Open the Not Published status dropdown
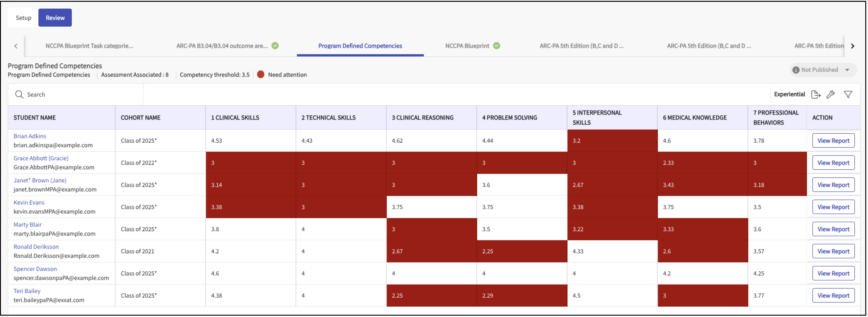Screen dimensions: 868x317 (x=847, y=70)
